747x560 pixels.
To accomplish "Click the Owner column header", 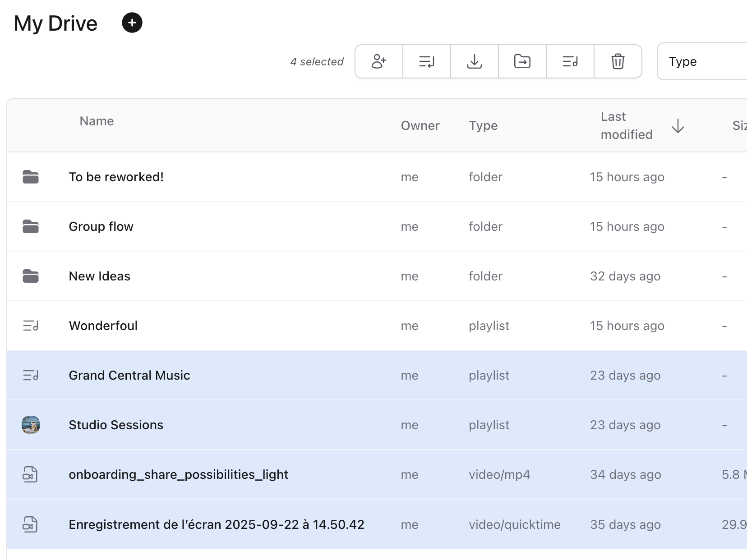I will (x=420, y=125).
